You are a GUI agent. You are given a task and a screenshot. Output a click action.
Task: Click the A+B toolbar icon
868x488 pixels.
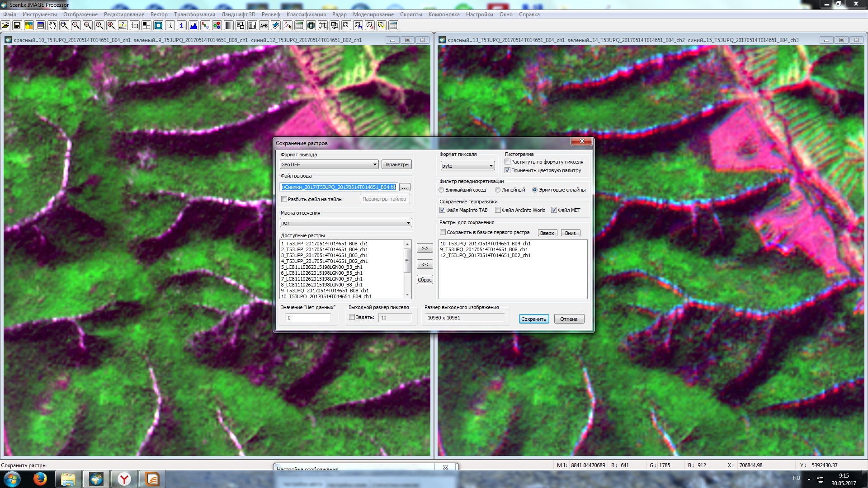[x=264, y=26]
